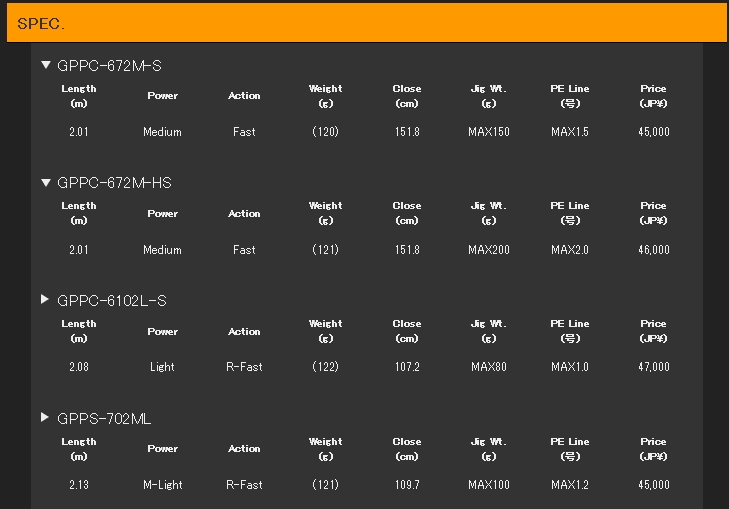Click the R-Fast action of GPPS-702ML

tap(244, 485)
